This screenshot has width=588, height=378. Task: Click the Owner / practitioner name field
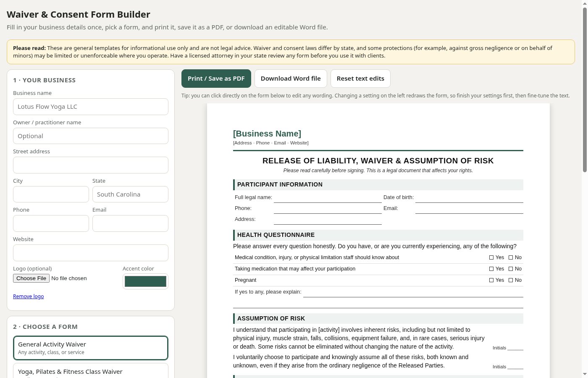pos(91,136)
